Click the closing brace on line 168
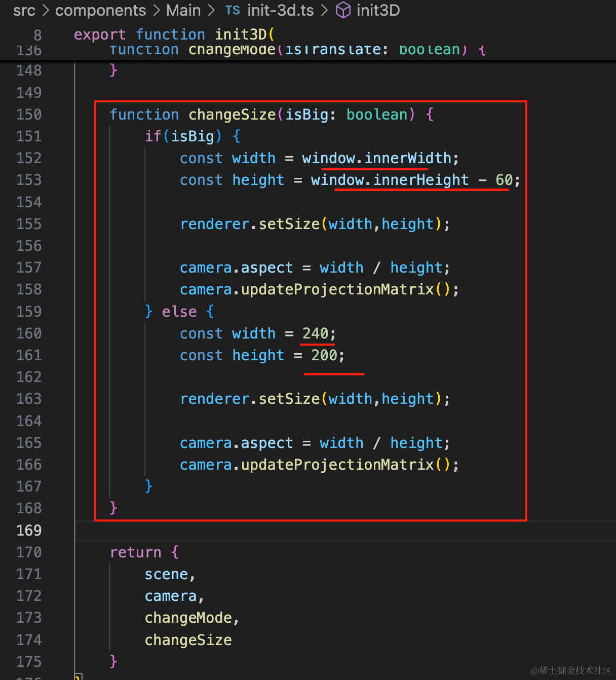 click(x=113, y=508)
